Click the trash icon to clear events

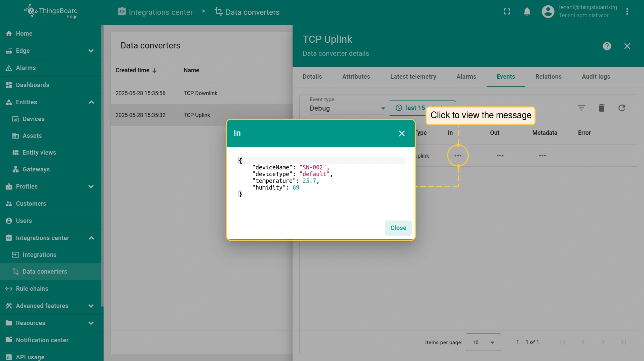click(x=601, y=108)
